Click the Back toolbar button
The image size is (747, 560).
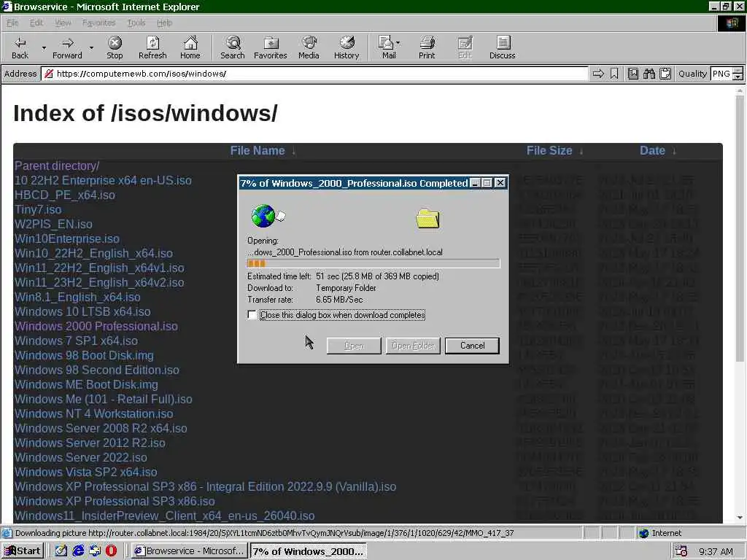coord(20,47)
